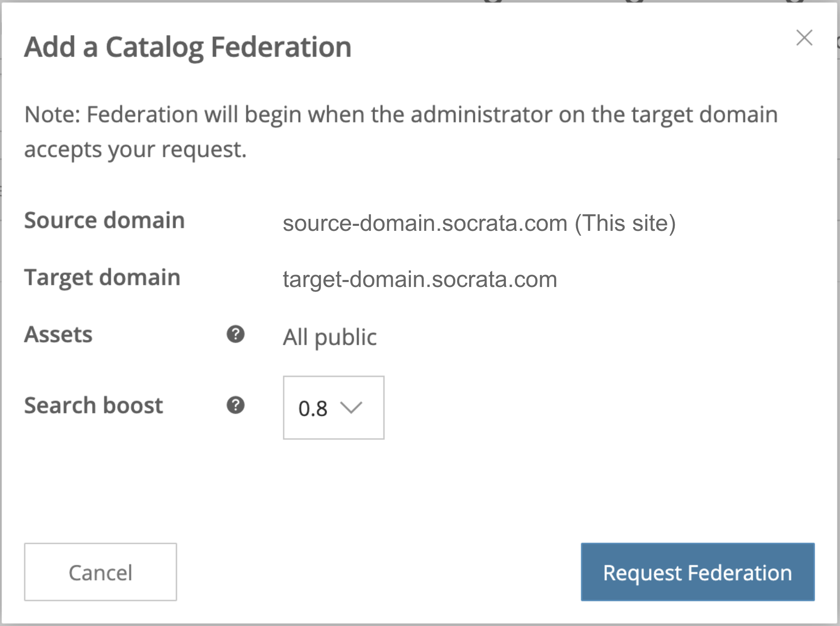Click the target-domain.socrata.com value

point(420,280)
